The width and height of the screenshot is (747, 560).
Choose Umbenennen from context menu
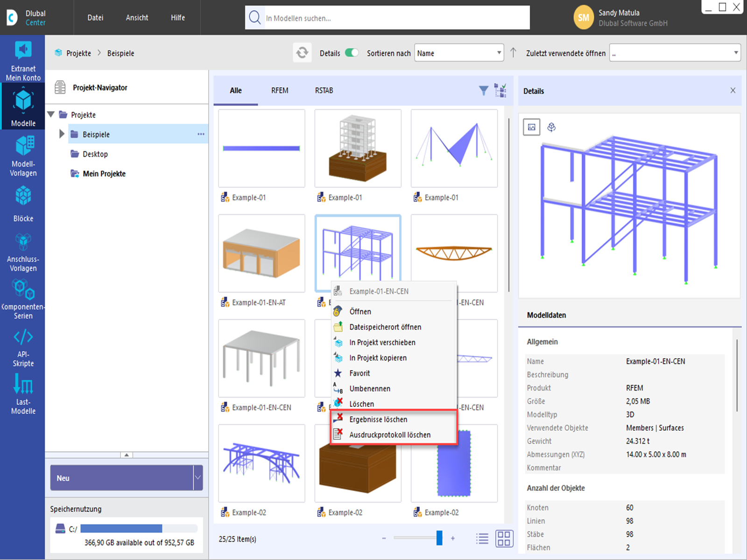[x=394, y=388]
